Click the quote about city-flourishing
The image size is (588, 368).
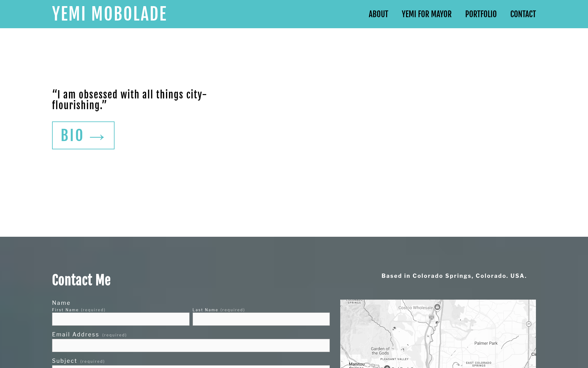click(129, 100)
